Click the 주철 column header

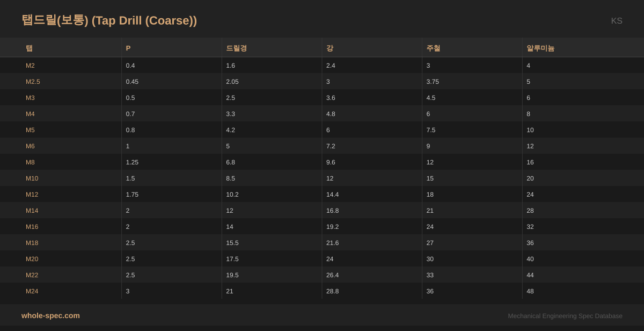tap(433, 48)
